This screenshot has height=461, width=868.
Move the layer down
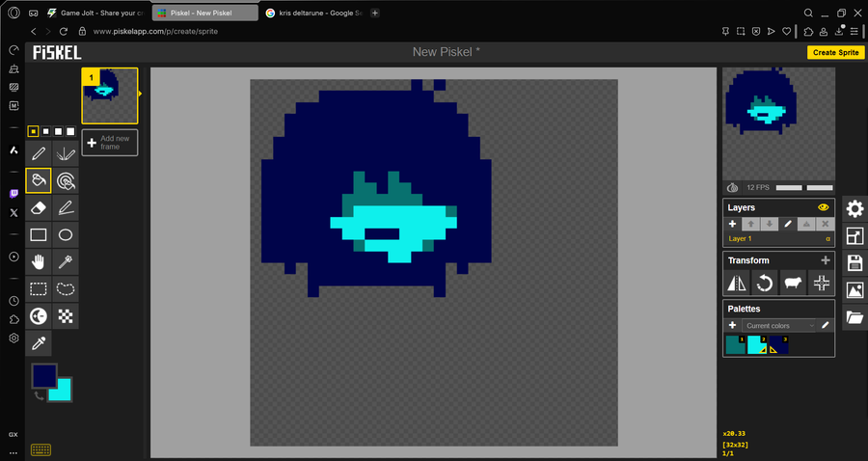(x=769, y=224)
